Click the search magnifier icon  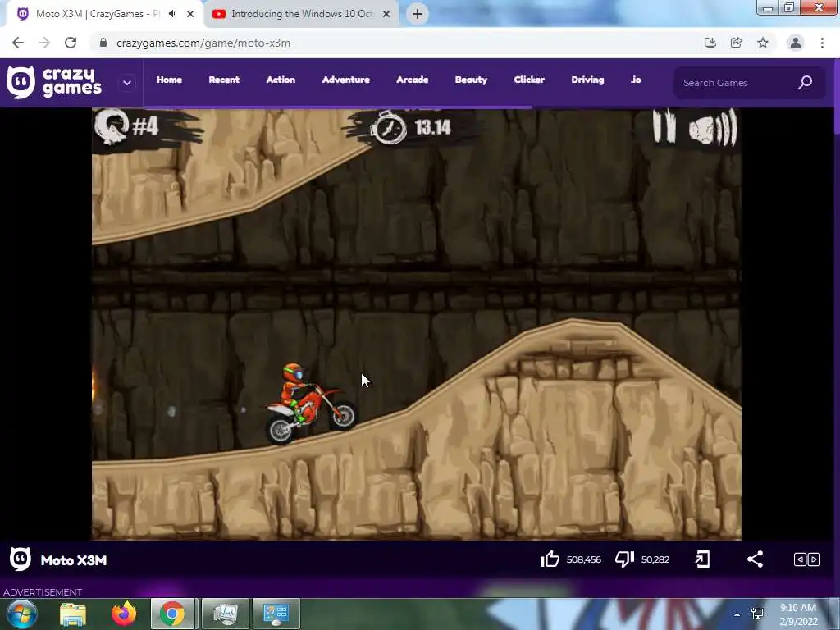[806, 83]
